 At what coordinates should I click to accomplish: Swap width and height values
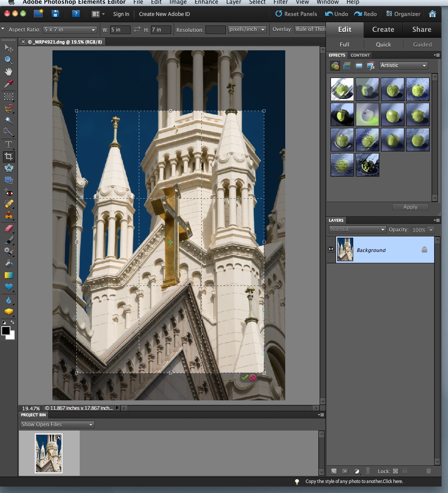click(x=137, y=30)
